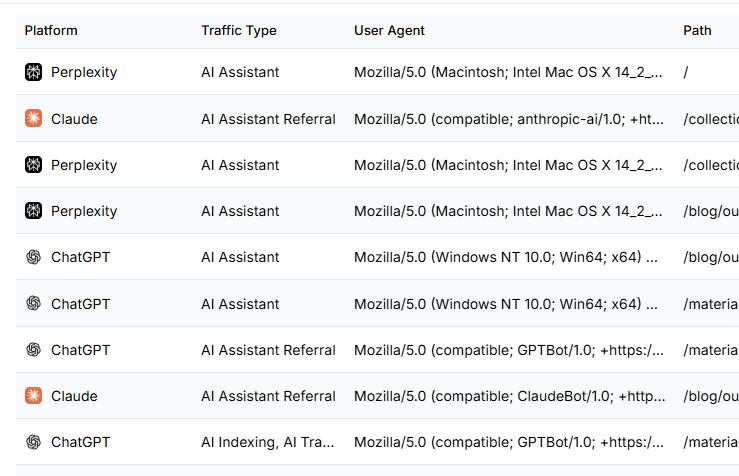This screenshot has width=739, height=476.
Task: Select the Macintosh user agent in the "/" path row
Action: 508,73
